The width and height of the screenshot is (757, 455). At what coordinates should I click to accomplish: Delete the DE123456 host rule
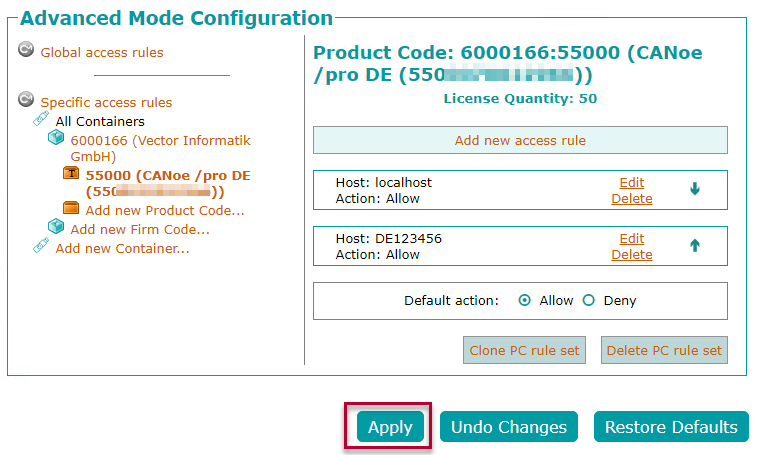click(631, 255)
